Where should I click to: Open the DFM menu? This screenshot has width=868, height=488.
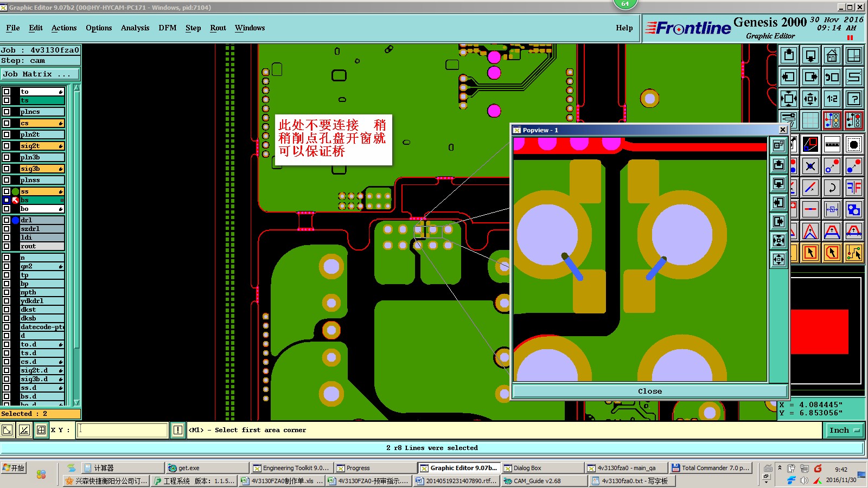pos(168,28)
